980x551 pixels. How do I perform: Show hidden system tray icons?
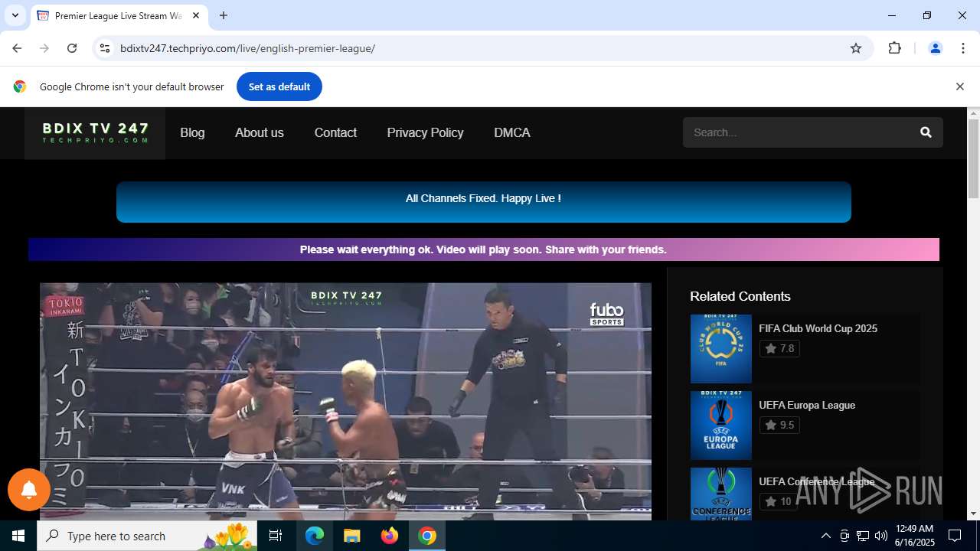(825, 536)
